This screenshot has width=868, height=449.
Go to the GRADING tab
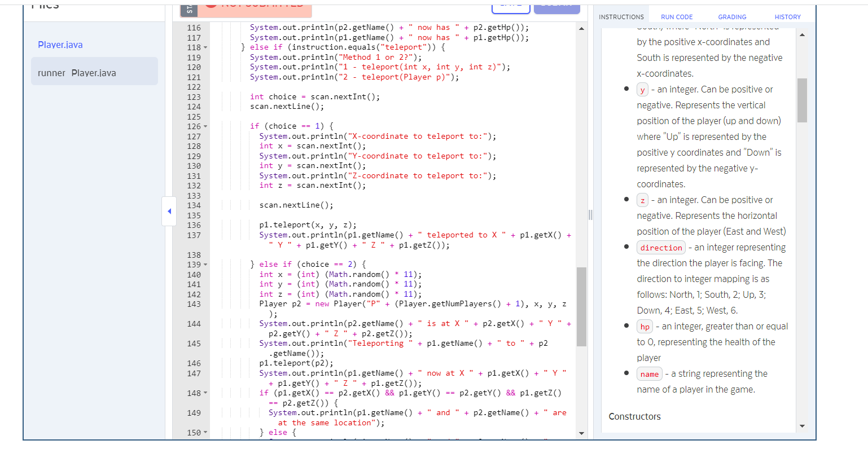pyautogui.click(x=732, y=17)
